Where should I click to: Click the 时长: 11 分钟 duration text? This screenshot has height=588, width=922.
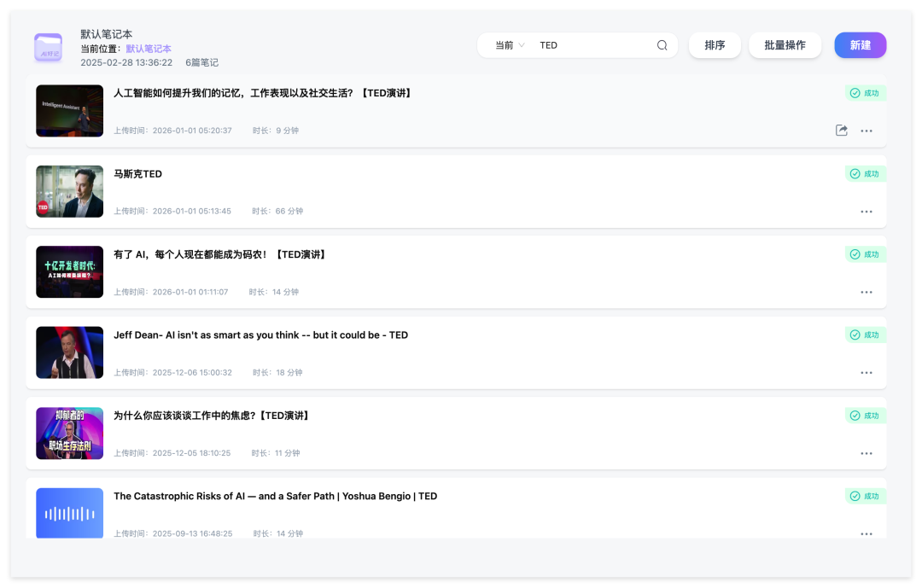pyautogui.click(x=276, y=453)
